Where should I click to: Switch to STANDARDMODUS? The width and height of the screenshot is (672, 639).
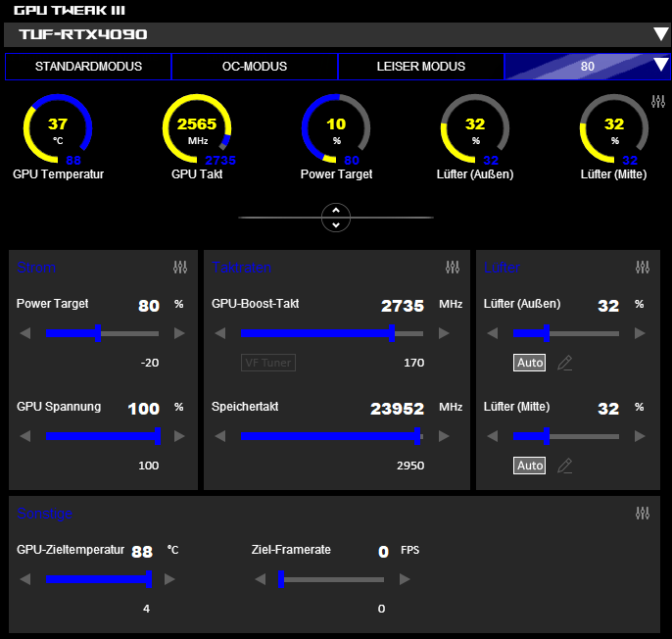click(88, 67)
